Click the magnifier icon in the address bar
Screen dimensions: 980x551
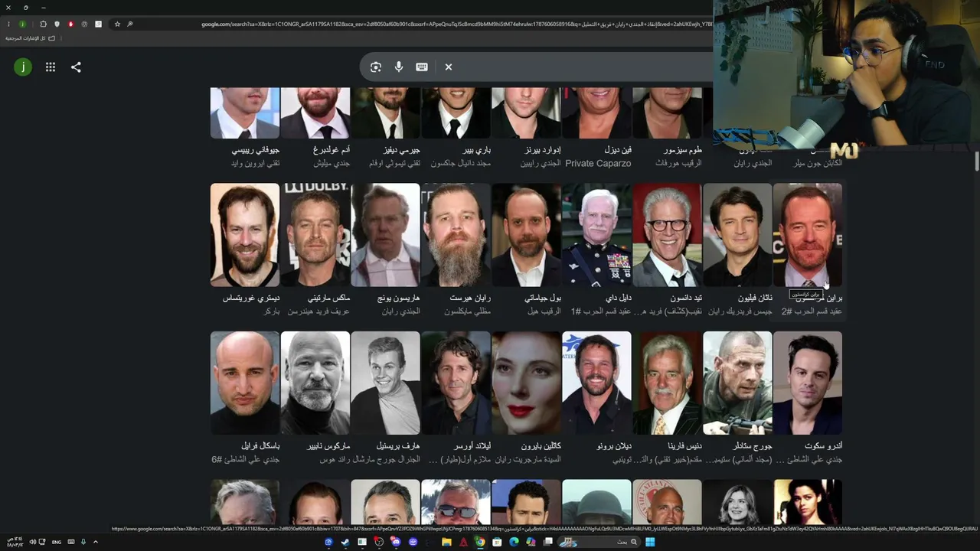click(130, 24)
